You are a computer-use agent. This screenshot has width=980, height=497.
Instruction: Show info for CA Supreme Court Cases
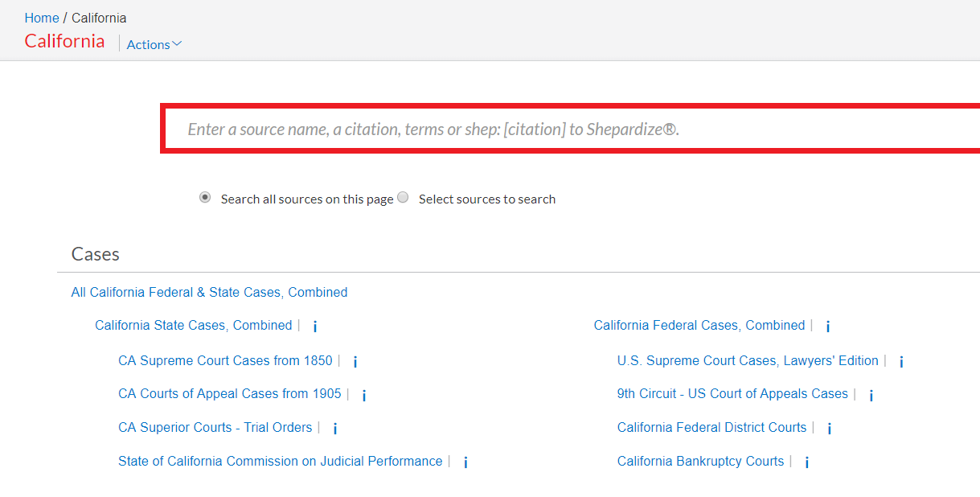point(355,362)
